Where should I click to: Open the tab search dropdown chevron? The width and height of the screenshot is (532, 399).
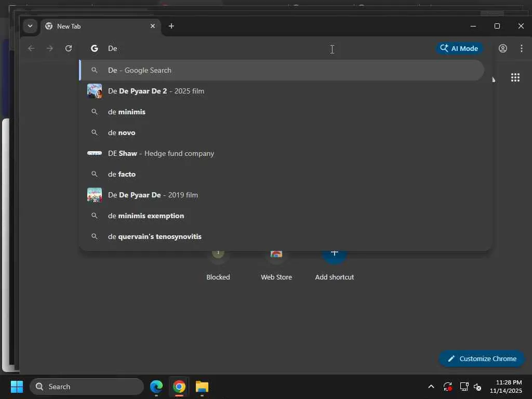[x=30, y=26]
